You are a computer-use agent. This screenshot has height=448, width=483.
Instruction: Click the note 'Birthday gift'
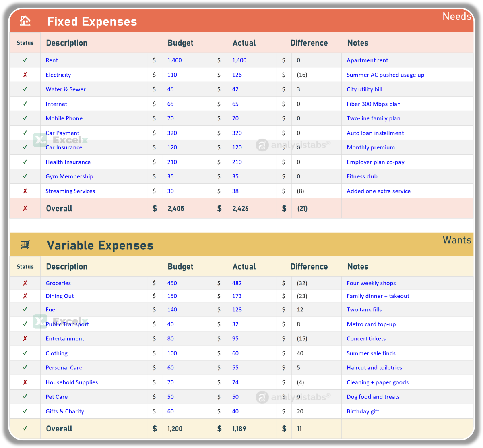click(363, 411)
